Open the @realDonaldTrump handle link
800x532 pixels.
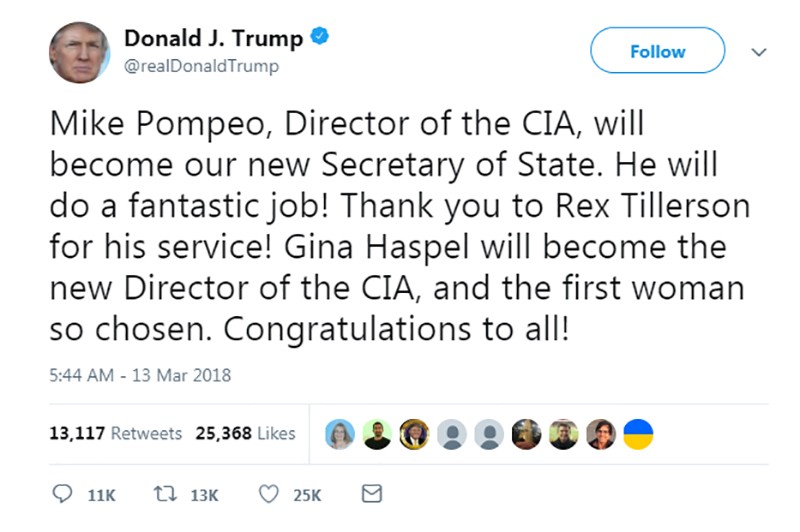click(202, 66)
